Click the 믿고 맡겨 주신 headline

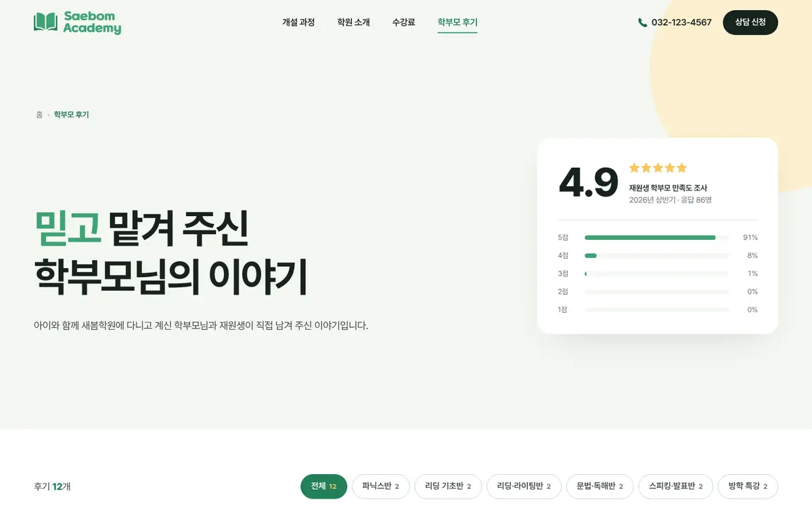click(141, 228)
